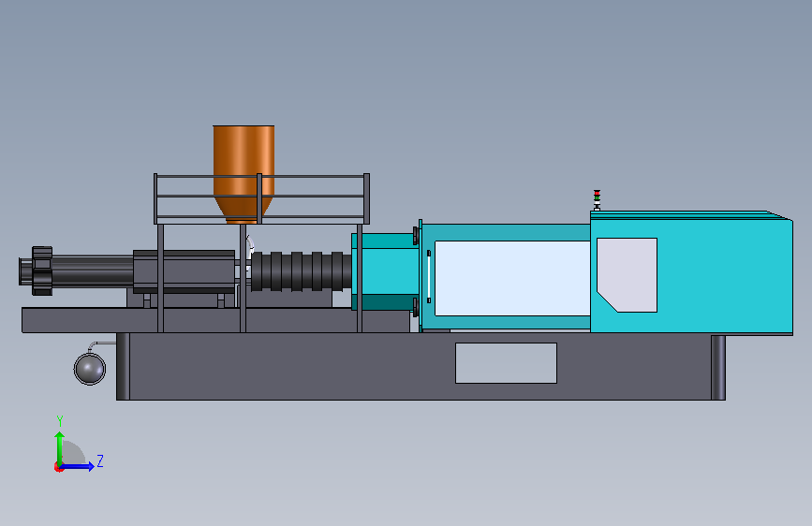Select the black gear nut at cylinder end

42,270
